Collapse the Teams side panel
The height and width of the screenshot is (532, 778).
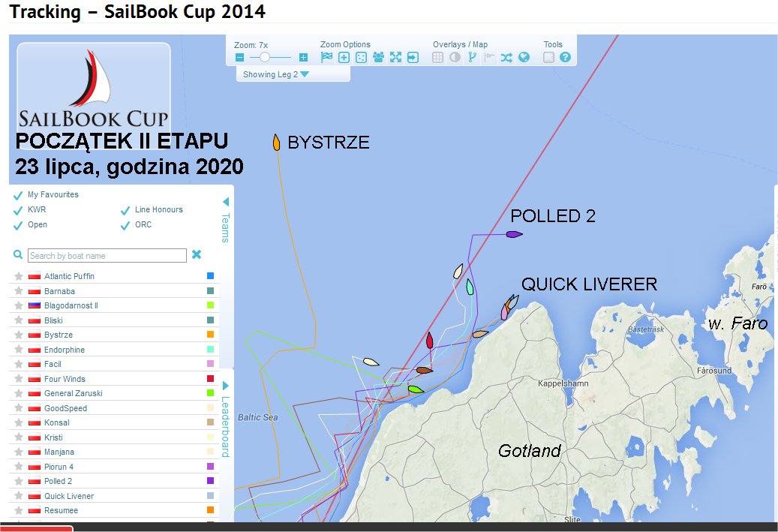point(226,202)
